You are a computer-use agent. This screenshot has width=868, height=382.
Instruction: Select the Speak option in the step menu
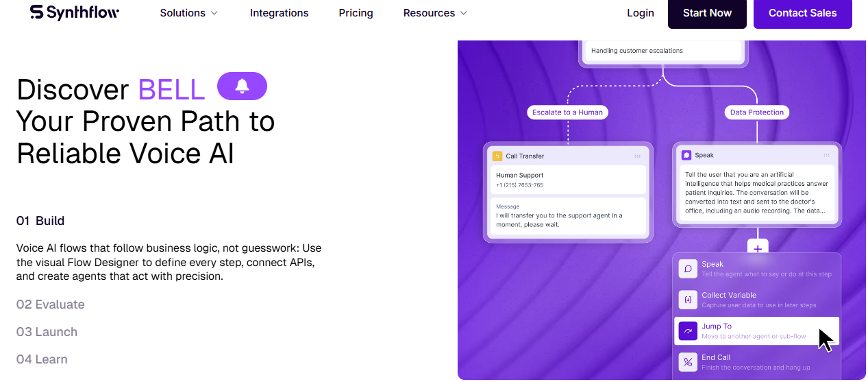point(756,269)
